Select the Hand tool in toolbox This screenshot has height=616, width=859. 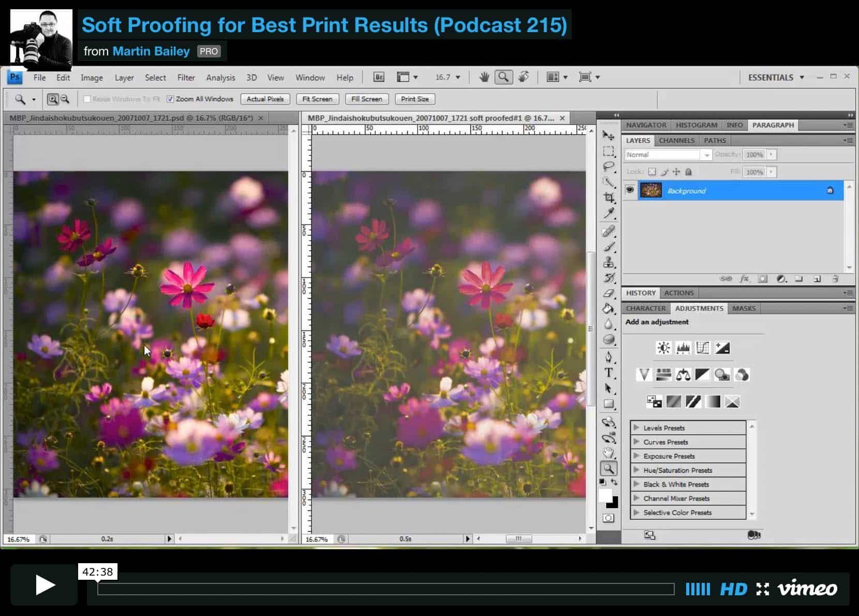(609, 453)
